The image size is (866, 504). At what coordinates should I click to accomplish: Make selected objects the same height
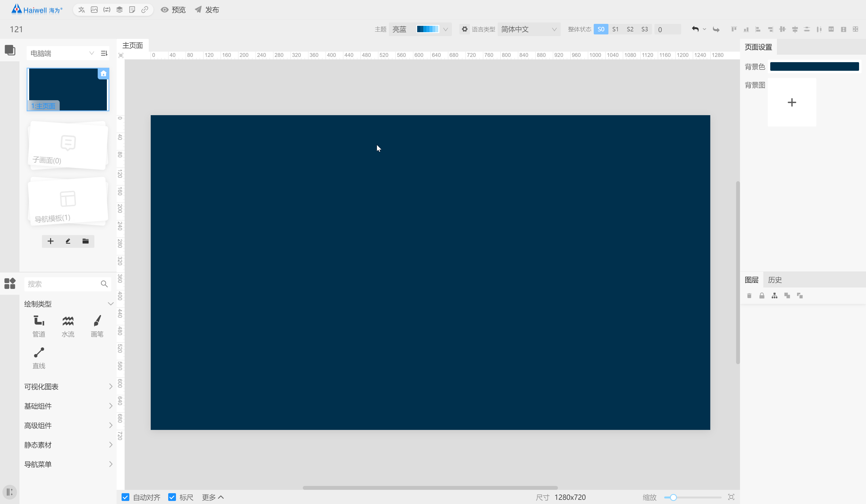click(844, 29)
